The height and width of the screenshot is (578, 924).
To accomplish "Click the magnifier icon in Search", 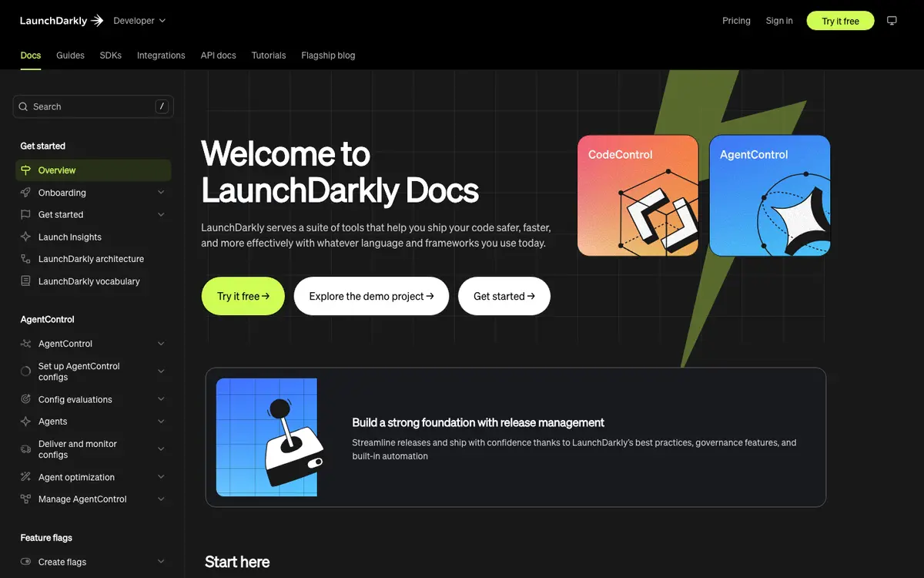I will [x=25, y=106].
